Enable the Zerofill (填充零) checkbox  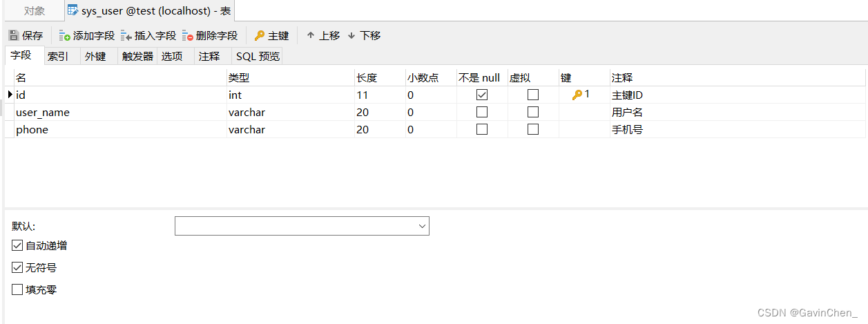tap(17, 290)
